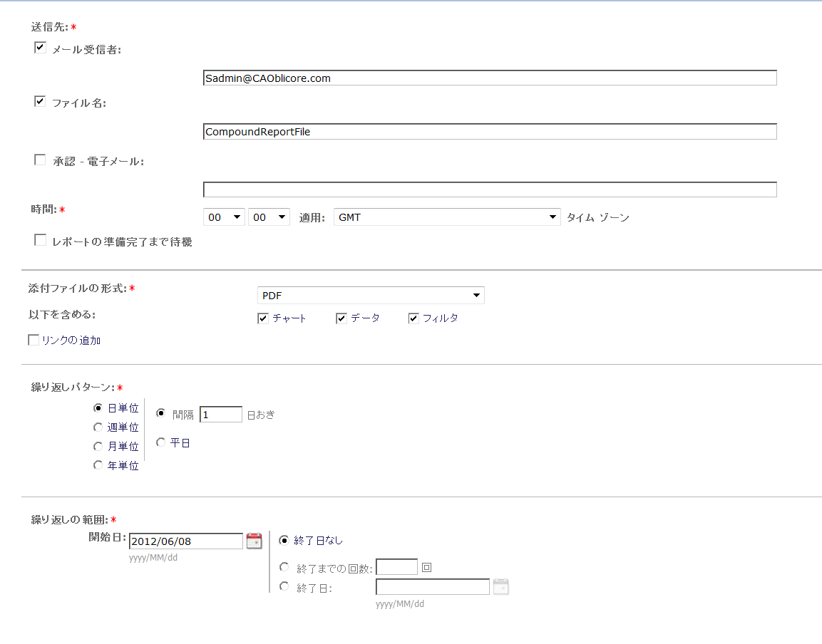Click the 時間 label
Viewport: 822px width, 644px height.
point(43,209)
